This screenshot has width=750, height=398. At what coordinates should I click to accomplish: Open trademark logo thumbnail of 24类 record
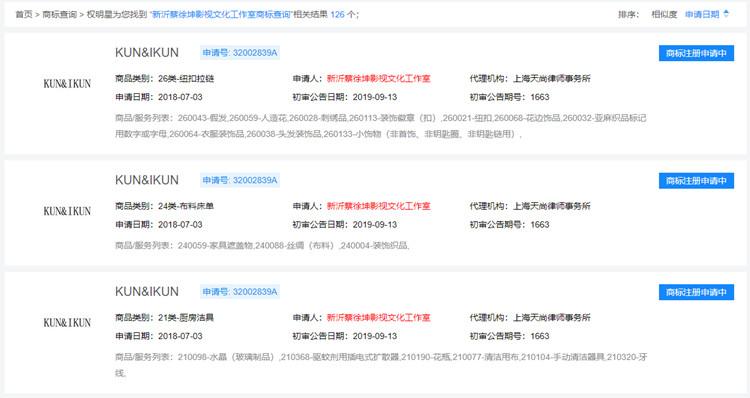point(67,211)
